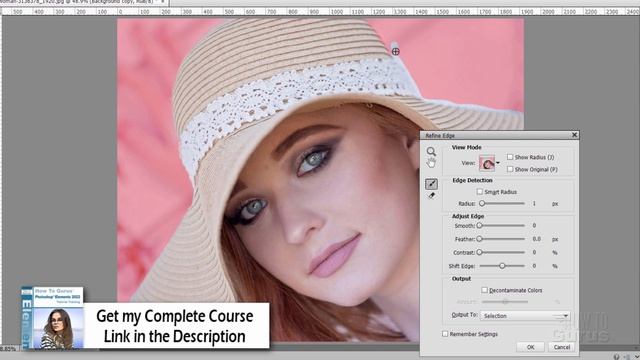640x360 pixels.
Task: Close the Refine Edge dialog
Action: [x=574, y=135]
